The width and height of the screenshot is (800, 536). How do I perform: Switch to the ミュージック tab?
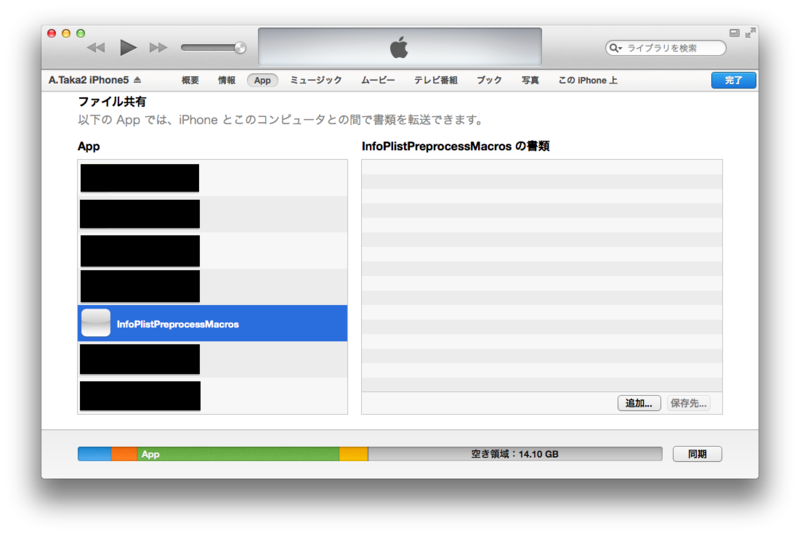point(316,80)
